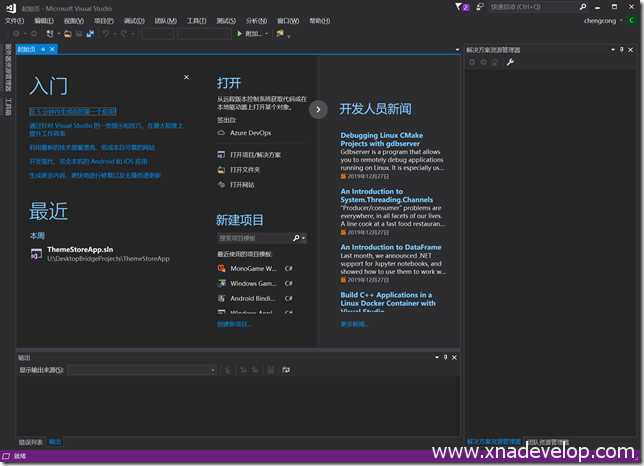Screen dimensions: 644x466
Task: Toggle auto-hide pin on the Output panel
Action: [445, 357]
